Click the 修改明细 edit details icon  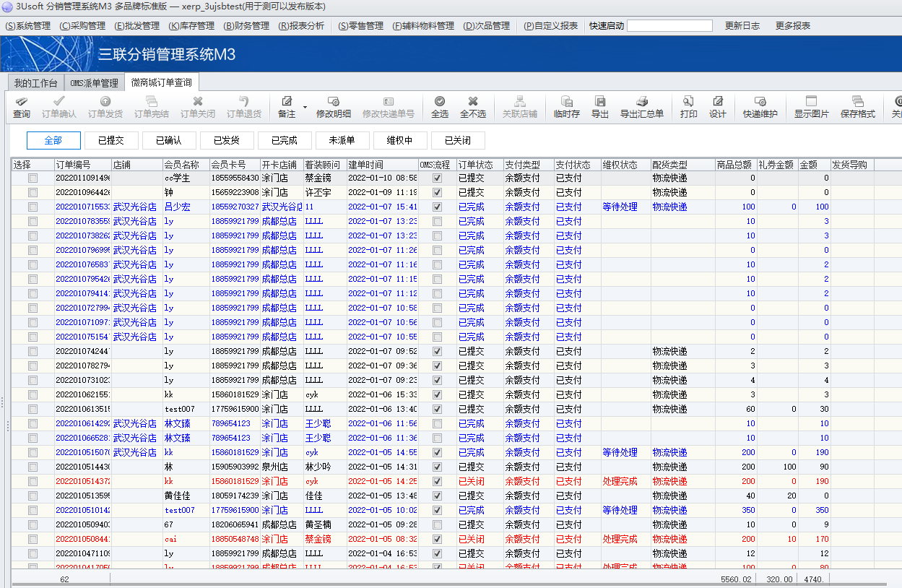[x=334, y=107]
